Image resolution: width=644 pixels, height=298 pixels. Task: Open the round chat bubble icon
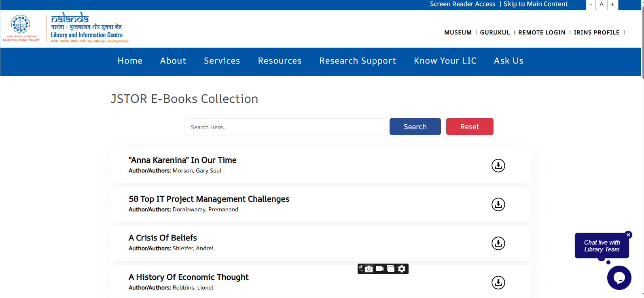619,278
